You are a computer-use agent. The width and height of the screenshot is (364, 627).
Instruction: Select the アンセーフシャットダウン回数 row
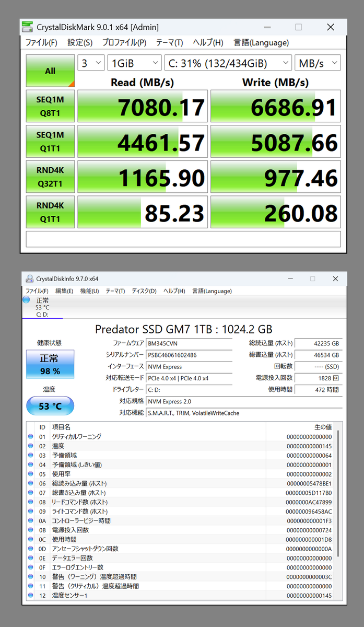181,549
